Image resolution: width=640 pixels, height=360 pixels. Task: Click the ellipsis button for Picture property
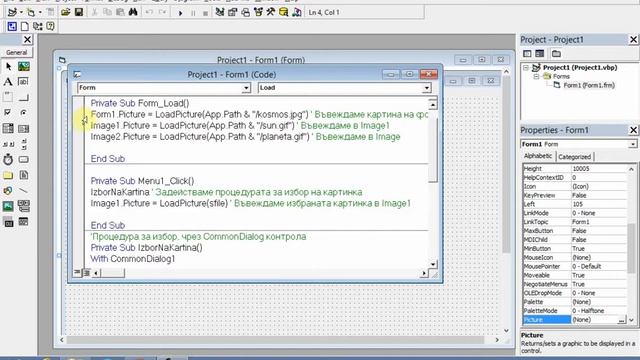621,320
